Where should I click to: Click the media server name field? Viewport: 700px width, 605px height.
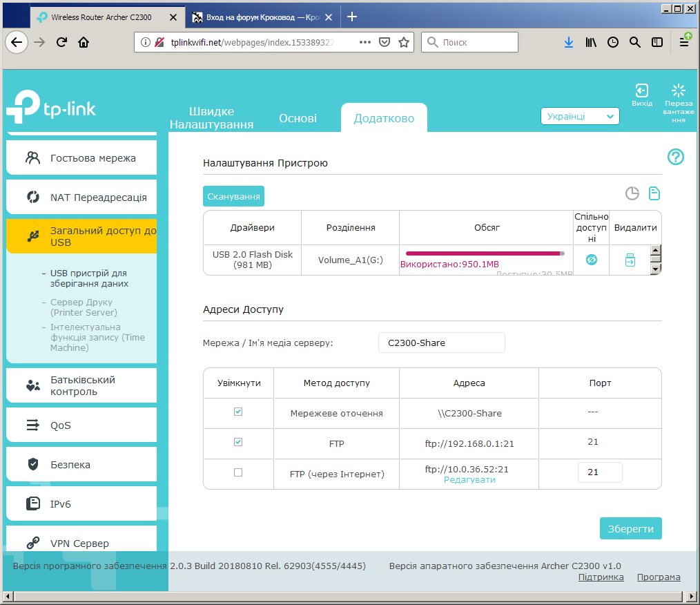click(x=441, y=343)
